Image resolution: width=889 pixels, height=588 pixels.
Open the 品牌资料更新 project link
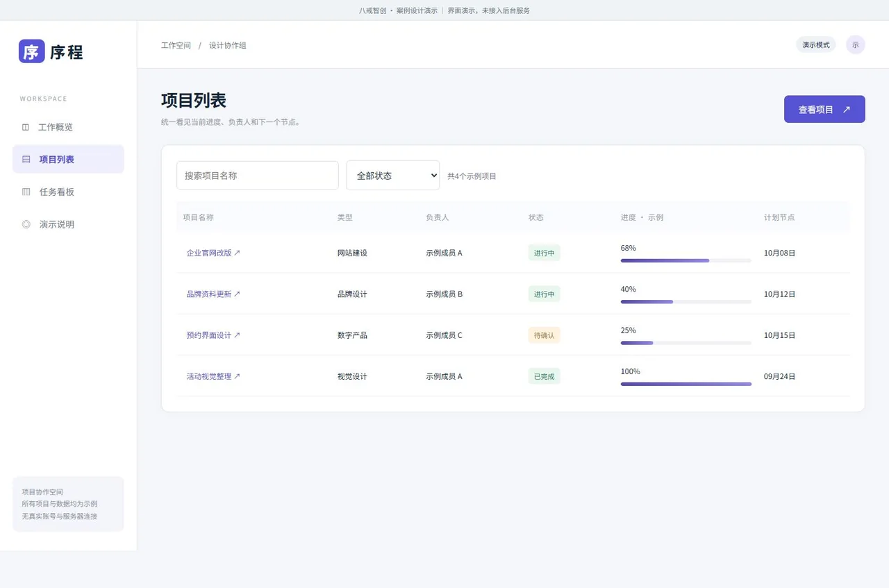(213, 294)
